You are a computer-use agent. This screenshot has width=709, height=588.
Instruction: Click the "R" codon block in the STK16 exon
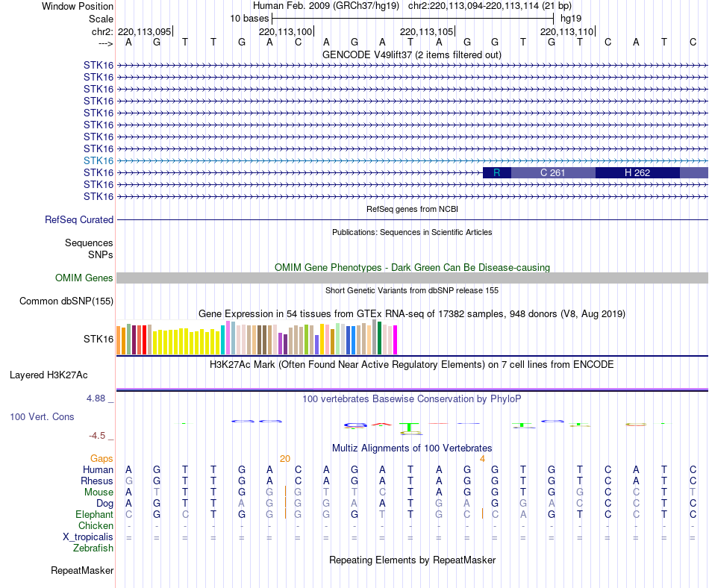497,172
